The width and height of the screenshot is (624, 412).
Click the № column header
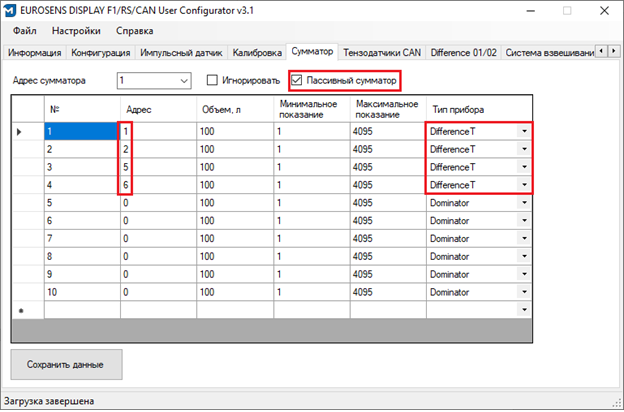(x=82, y=109)
